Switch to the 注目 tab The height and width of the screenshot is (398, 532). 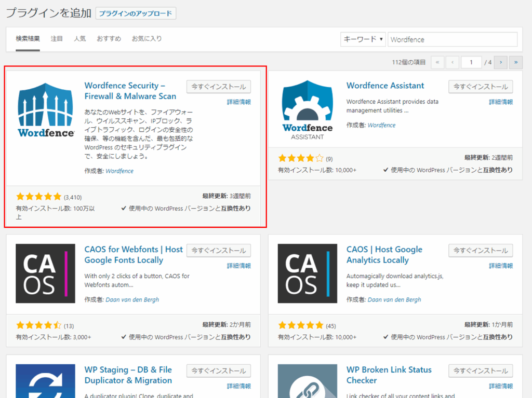(57, 38)
